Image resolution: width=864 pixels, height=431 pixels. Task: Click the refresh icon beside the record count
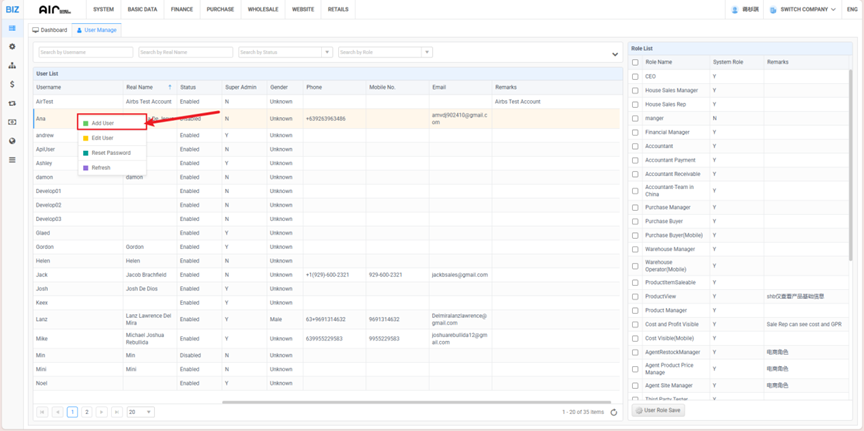click(614, 412)
